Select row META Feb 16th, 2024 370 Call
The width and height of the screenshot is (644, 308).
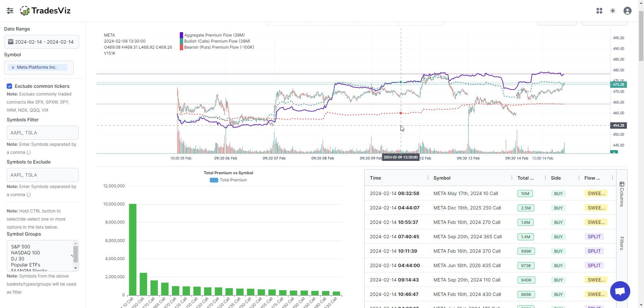point(490,251)
